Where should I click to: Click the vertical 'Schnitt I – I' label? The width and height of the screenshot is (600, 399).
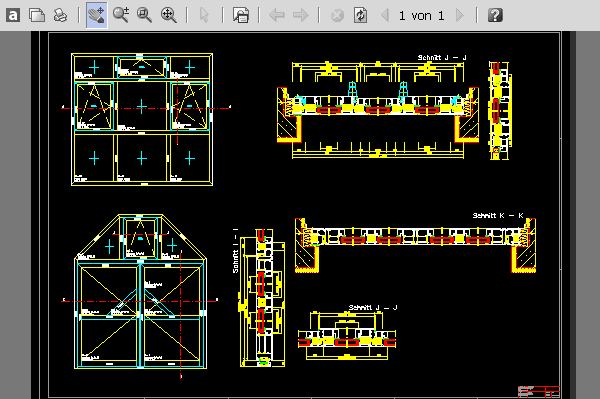click(235, 251)
